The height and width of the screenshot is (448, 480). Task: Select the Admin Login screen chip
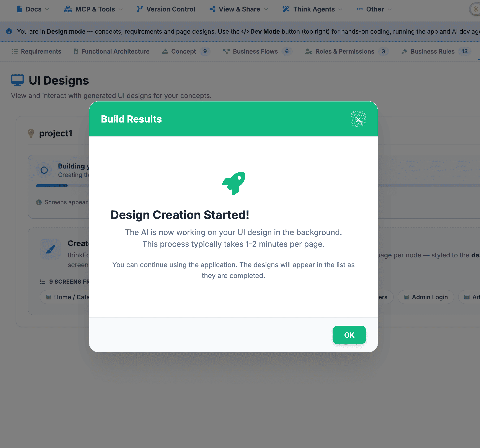(x=426, y=297)
